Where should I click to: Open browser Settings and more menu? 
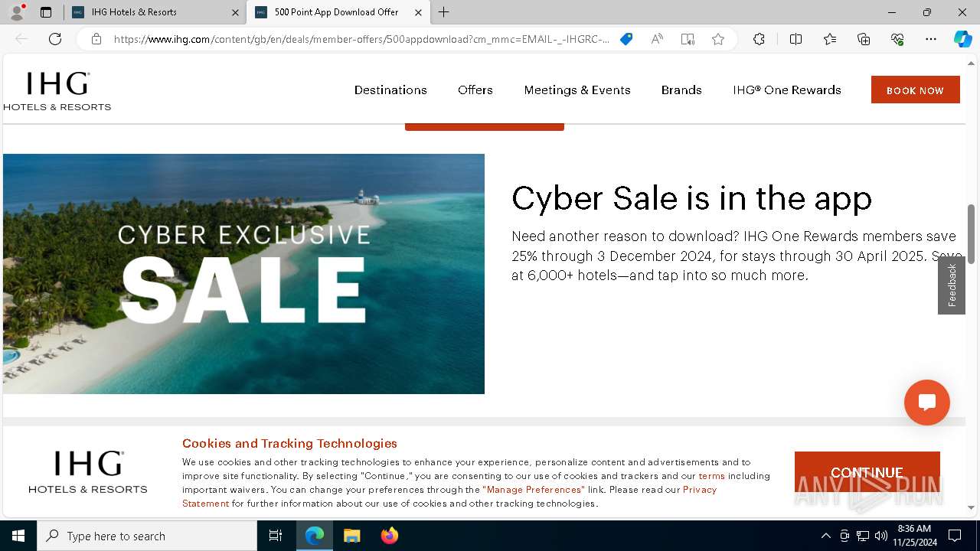tap(930, 39)
